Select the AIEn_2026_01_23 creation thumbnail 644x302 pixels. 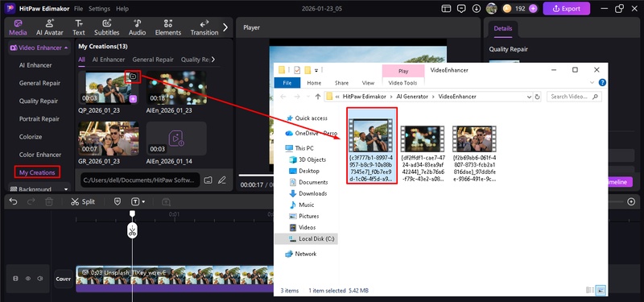tap(176, 88)
